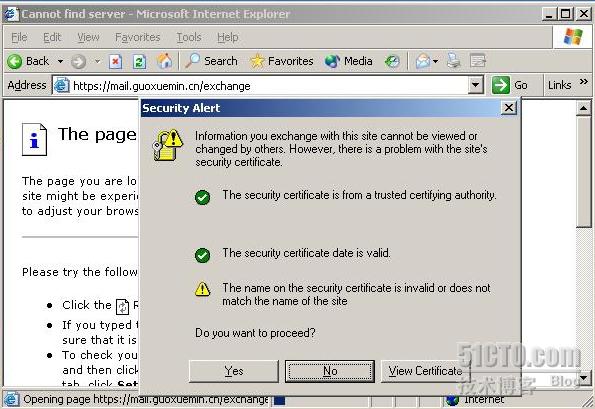Click the Windows flag logo
Image resolution: width=595 pixels, height=409 pixels.
(573, 37)
